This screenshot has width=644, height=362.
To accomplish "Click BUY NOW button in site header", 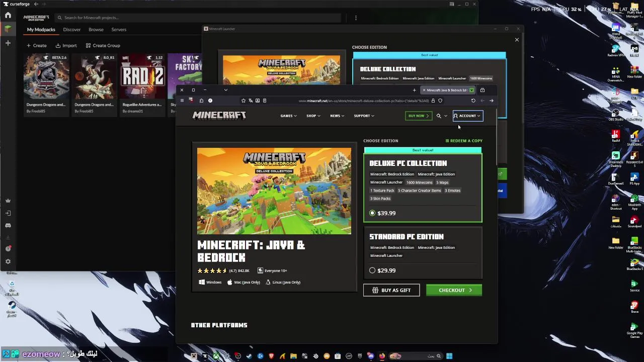I will tap(419, 116).
